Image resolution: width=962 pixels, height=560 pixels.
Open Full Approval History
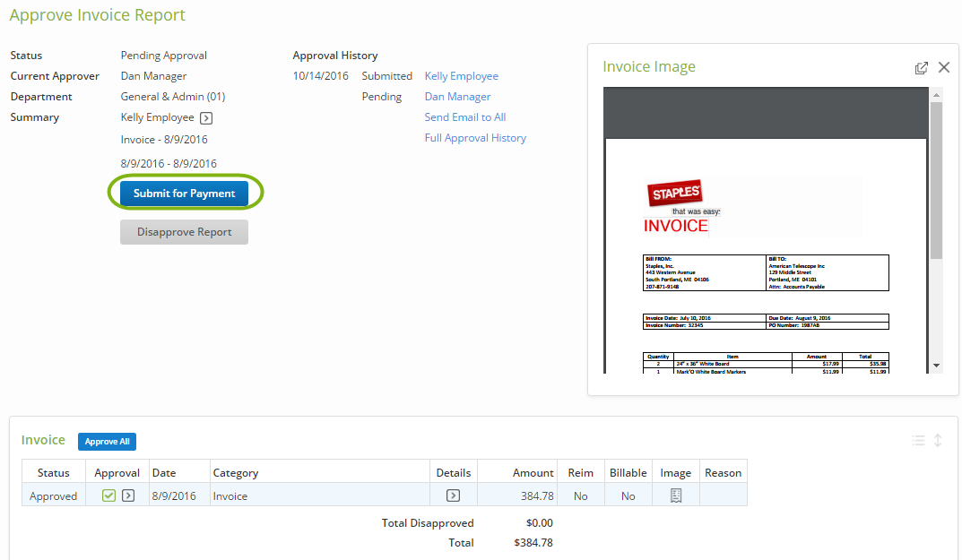pos(475,137)
